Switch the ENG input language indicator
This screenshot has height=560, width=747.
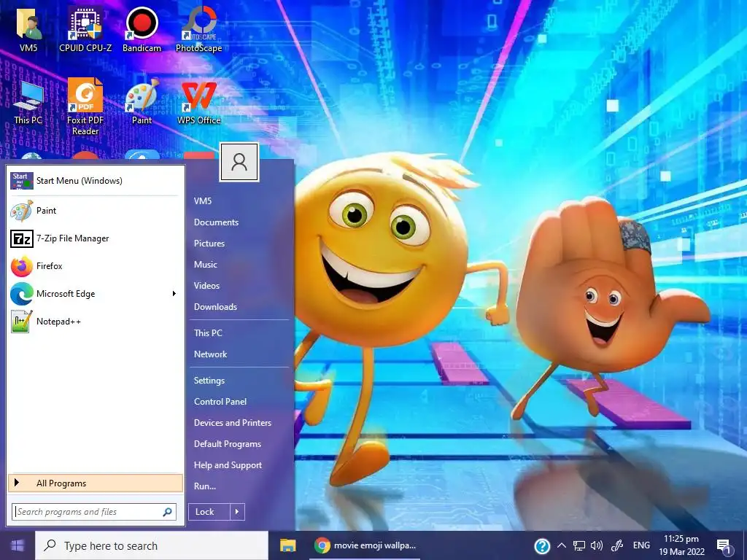(x=641, y=545)
